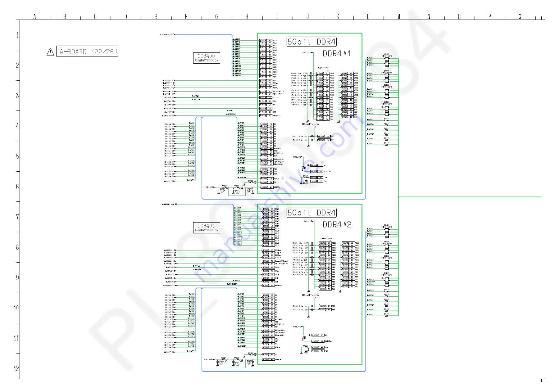Click row number "3" on left ruler
The width and height of the screenshot is (555, 392).
click(17, 96)
